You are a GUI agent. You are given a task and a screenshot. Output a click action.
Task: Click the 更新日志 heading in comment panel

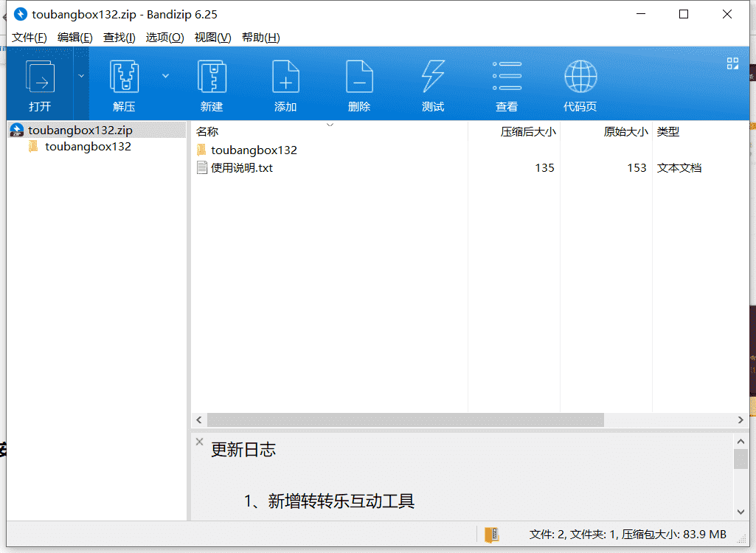click(x=243, y=450)
